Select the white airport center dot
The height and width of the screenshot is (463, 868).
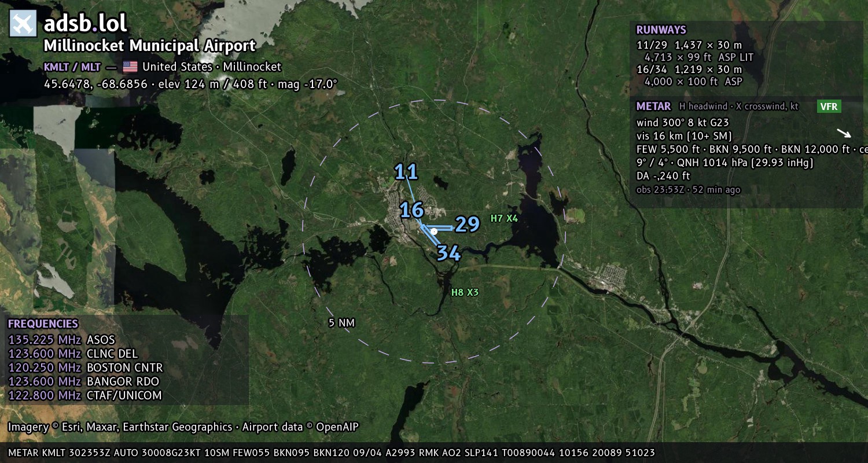pyautogui.click(x=434, y=231)
